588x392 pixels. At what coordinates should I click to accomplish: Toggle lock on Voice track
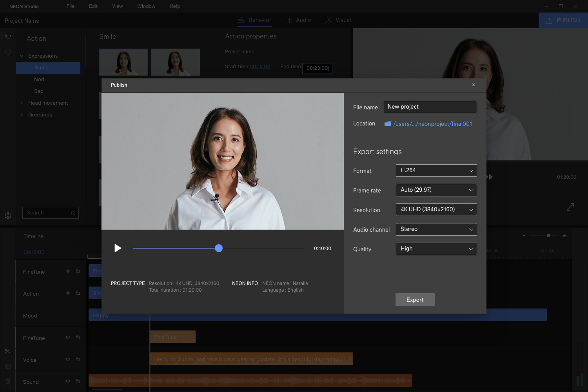pyautogui.click(x=78, y=359)
